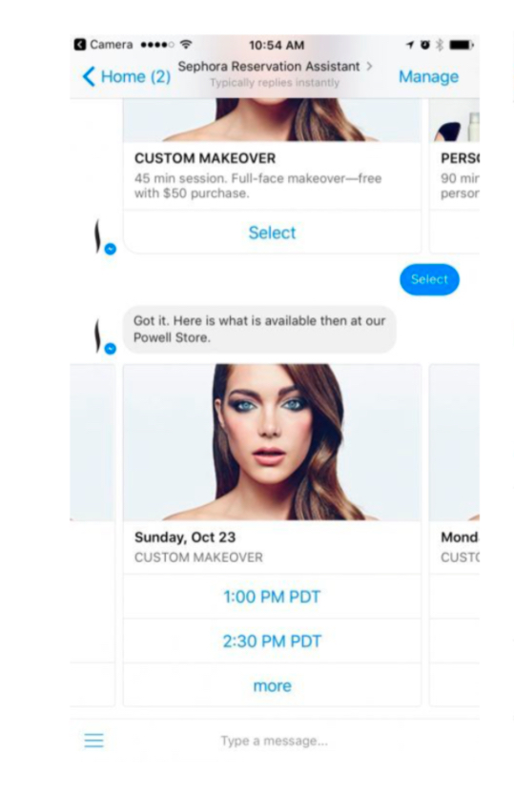Image resolution: width=514 pixels, height=812 pixels.
Task: Tap the Sunday, Oct 23 makeover photo
Action: (x=272, y=442)
